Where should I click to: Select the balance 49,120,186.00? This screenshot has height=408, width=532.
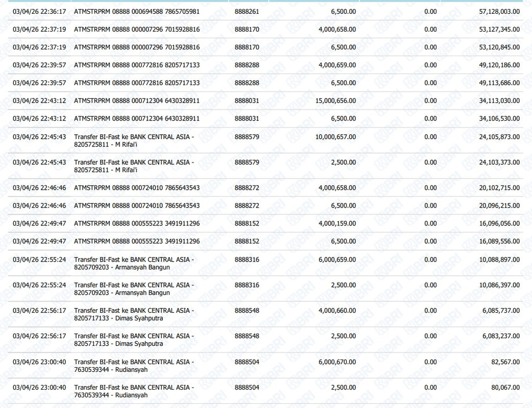[499, 65]
